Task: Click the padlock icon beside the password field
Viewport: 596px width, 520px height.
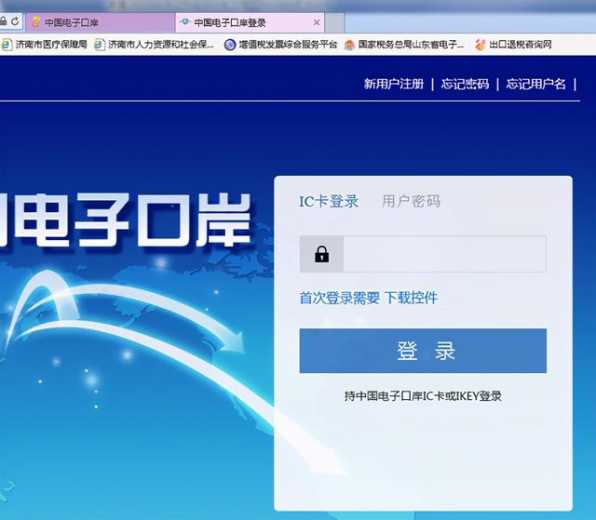Action: [322, 254]
